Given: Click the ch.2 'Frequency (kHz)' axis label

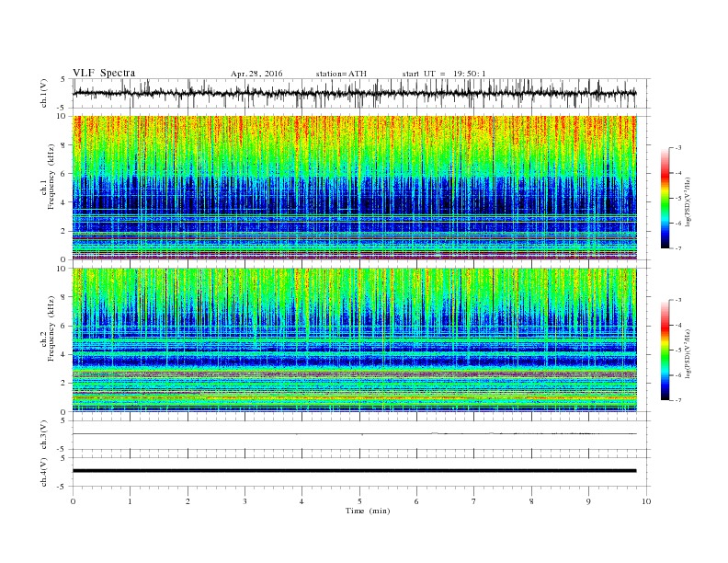Looking at the screenshot, I should (x=51, y=328).
